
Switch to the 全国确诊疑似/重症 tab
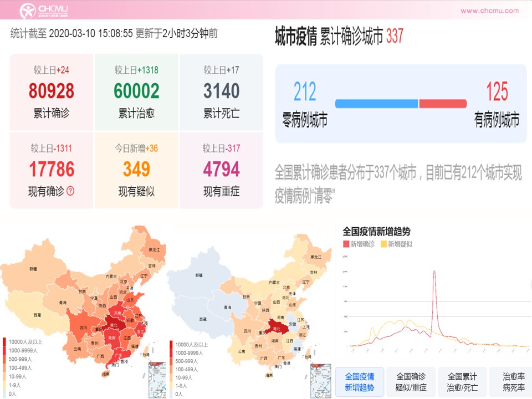click(411, 382)
